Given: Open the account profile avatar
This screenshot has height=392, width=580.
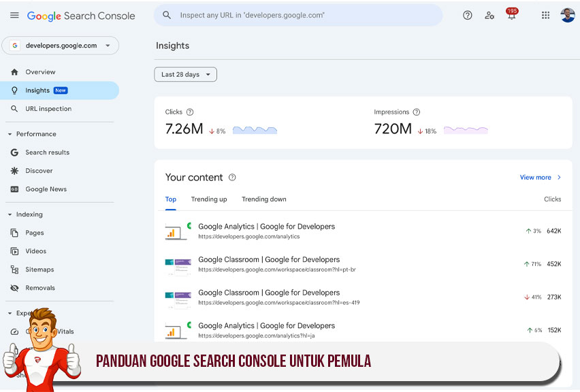Looking at the screenshot, I should tap(568, 15).
